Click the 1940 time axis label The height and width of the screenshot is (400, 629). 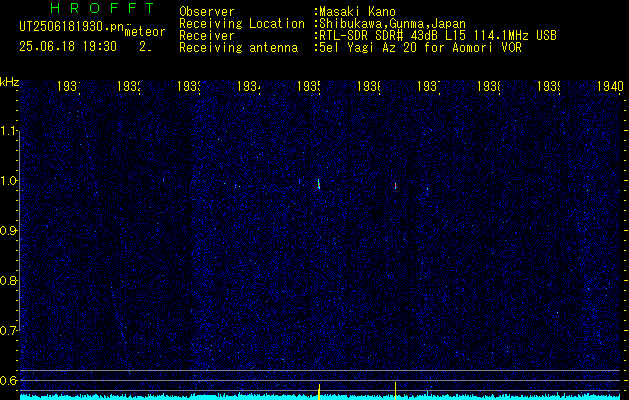pyautogui.click(x=610, y=86)
